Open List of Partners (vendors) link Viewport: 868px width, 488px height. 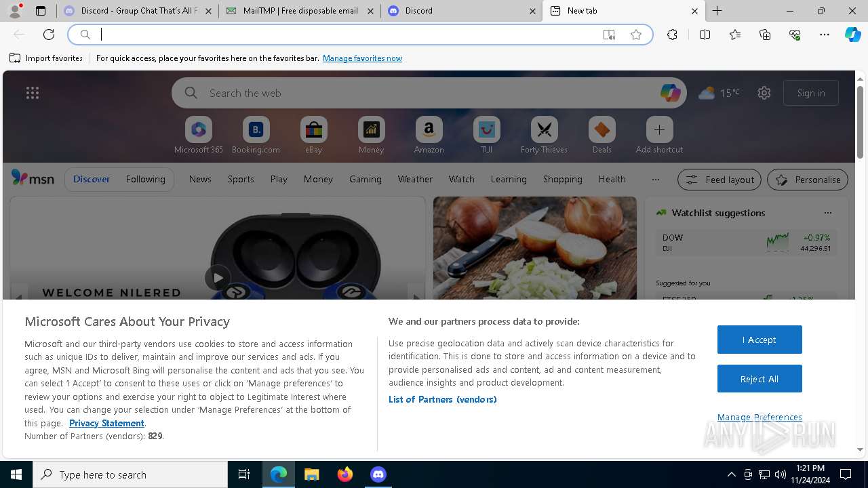point(442,399)
